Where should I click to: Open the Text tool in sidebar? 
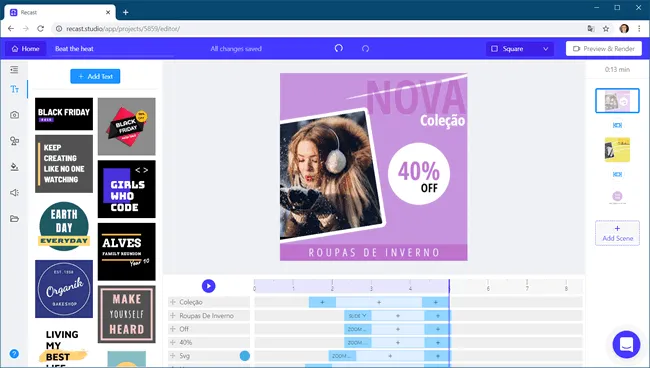(x=15, y=89)
